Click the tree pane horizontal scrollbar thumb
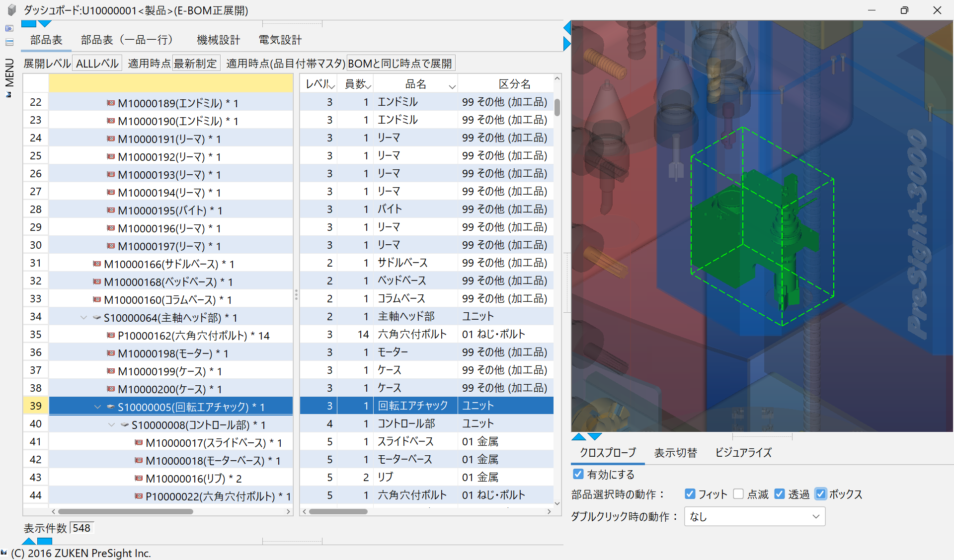The height and width of the screenshot is (560, 954). point(125,511)
